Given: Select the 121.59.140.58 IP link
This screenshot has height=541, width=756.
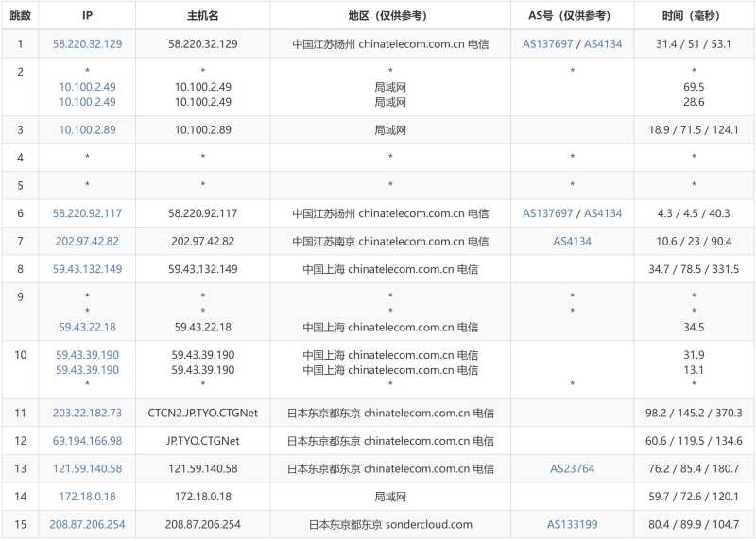Looking at the screenshot, I should tap(87, 468).
